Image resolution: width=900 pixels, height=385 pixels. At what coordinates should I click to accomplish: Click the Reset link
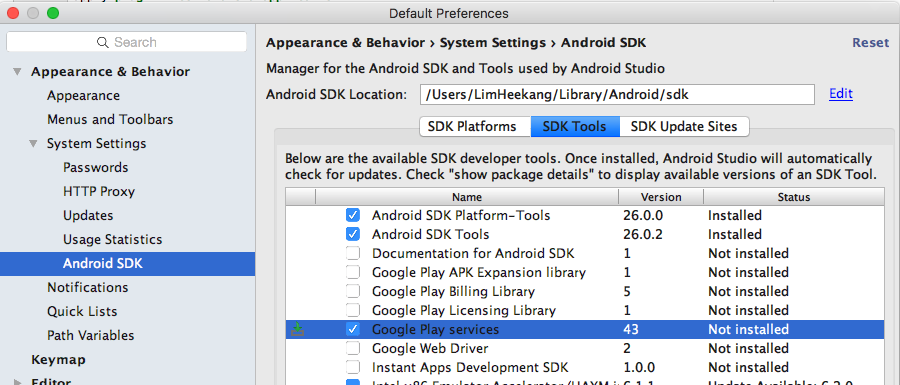tap(870, 43)
